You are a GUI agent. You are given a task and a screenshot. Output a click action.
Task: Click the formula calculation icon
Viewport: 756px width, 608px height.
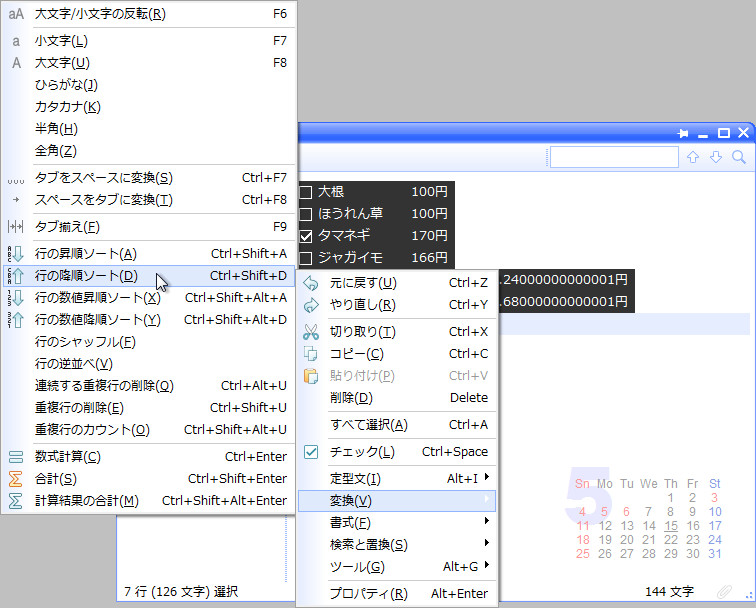pyautogui.click(x=16, y=457)
